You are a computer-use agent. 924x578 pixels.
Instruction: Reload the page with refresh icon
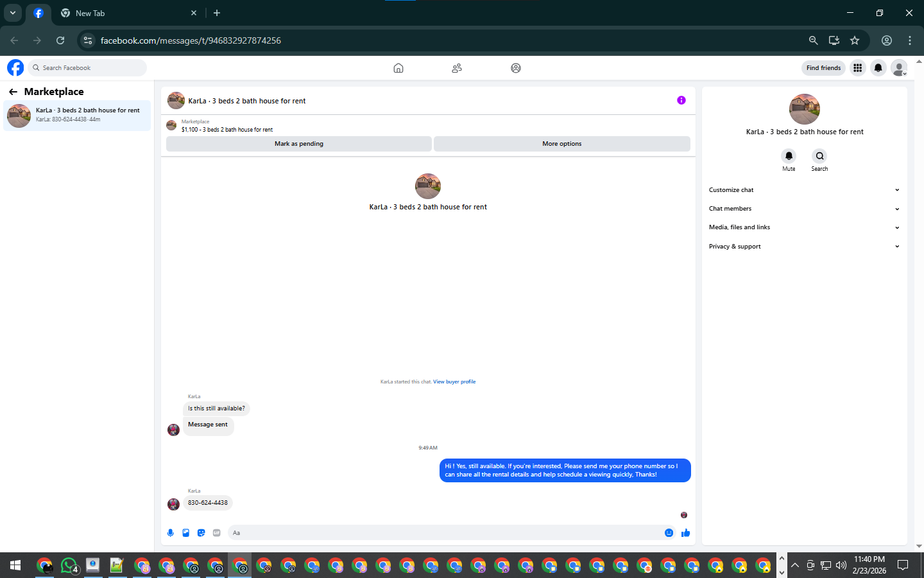pyautogui.click(x=60, y=40)
